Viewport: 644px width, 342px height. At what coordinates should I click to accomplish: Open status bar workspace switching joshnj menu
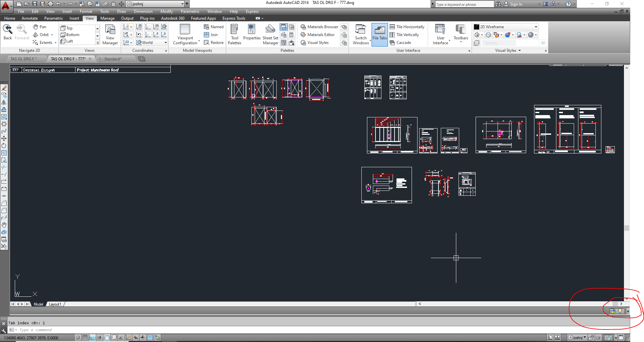pyautogui.click(x=577, y=337)
